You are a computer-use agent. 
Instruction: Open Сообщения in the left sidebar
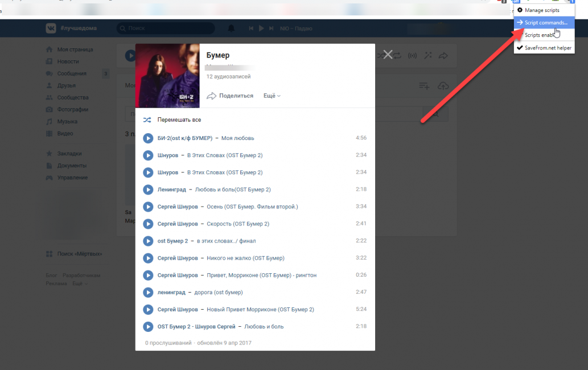coord(71,73)
